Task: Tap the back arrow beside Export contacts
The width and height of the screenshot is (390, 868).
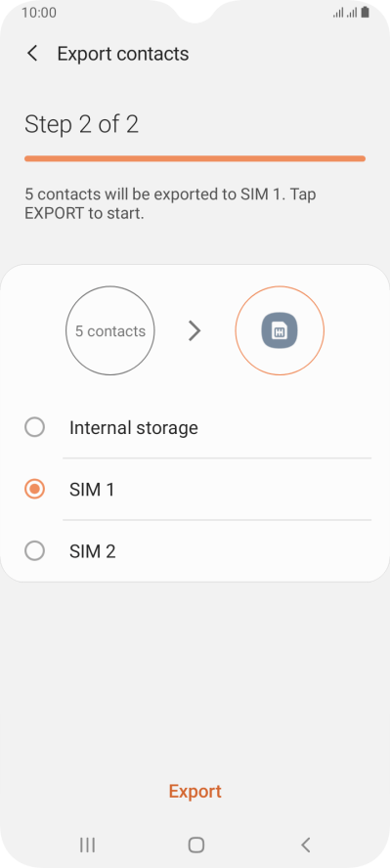Action: coord(32,54)
